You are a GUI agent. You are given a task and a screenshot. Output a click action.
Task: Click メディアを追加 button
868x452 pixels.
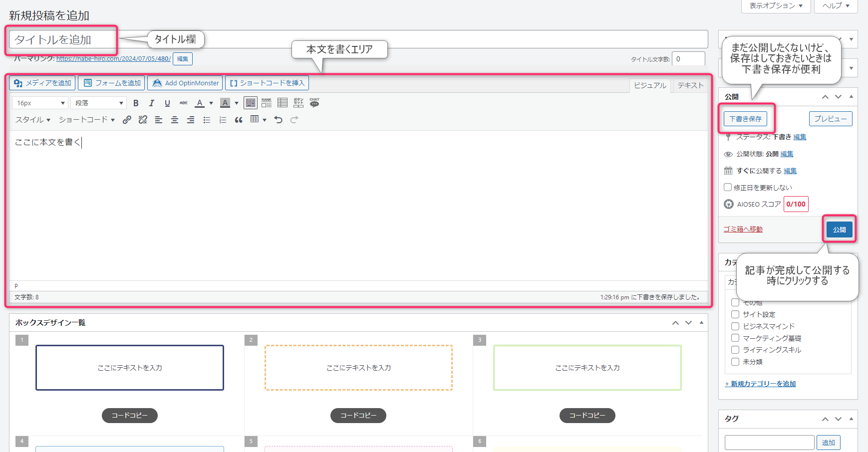pos(42,83)
